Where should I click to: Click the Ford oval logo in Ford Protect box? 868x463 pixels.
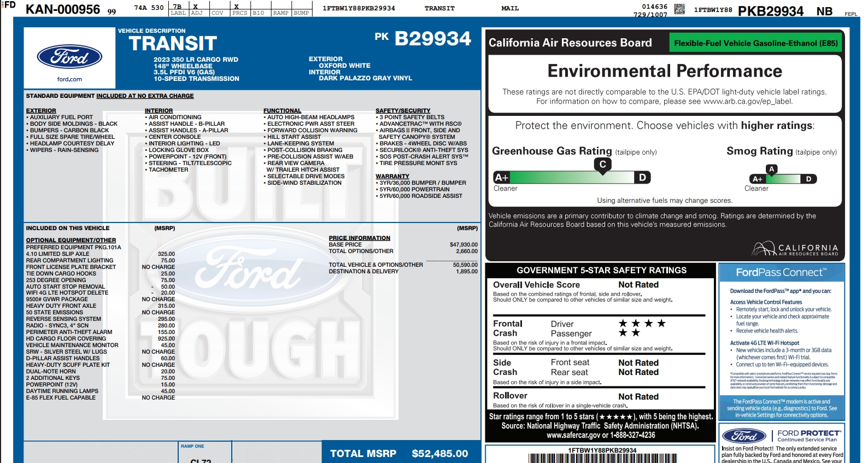744,436
